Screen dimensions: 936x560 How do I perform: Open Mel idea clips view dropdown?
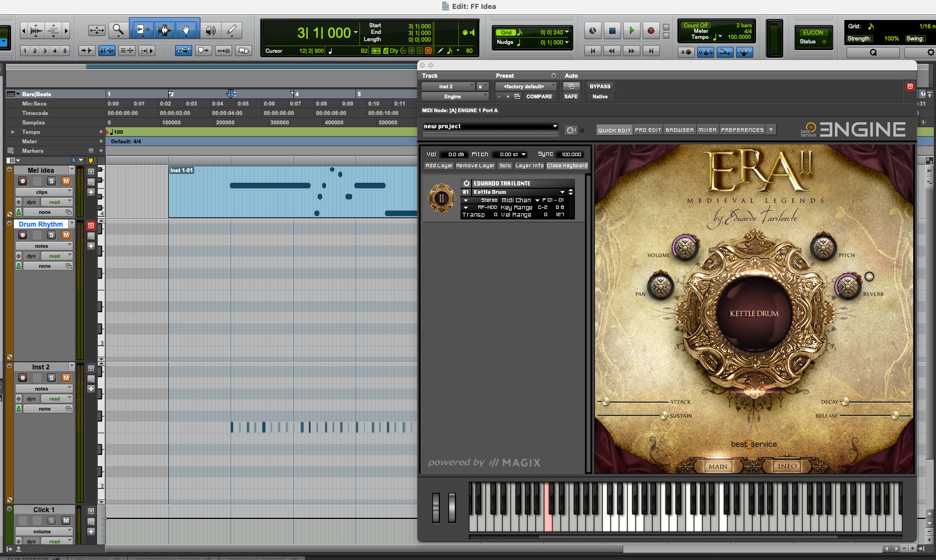(x=44, y=192)
